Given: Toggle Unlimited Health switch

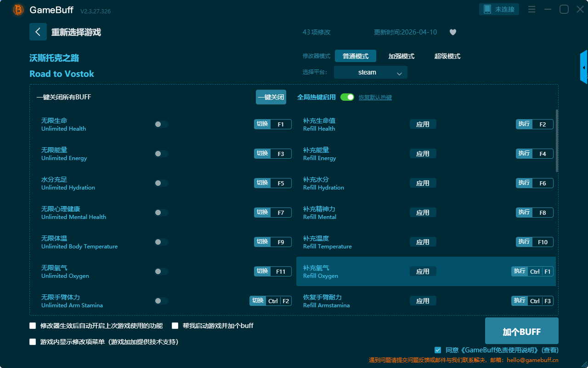Looking at the screenshot, I should click(161, 124).
